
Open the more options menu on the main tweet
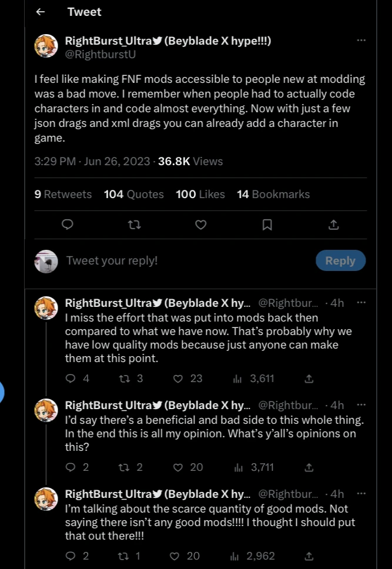click(361, 40)
